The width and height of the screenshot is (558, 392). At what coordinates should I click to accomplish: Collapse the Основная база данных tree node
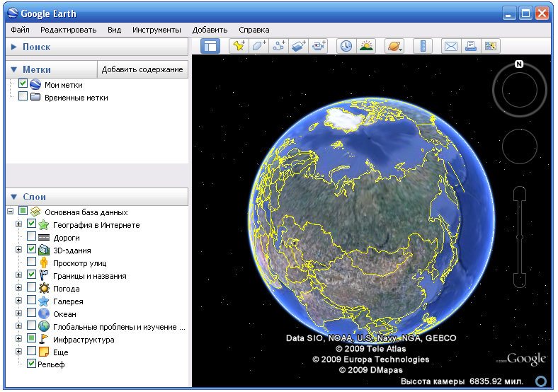pos(11,212)
